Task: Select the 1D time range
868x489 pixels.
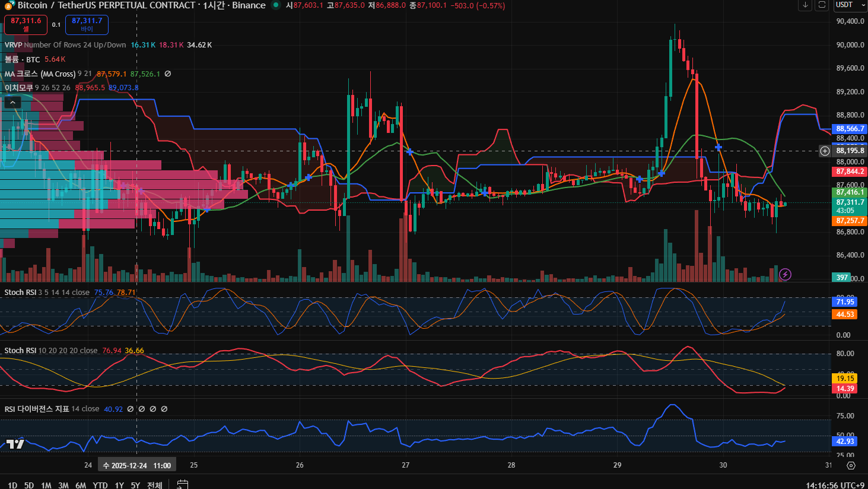Action: pyautogui.click(x=12, y=485)
